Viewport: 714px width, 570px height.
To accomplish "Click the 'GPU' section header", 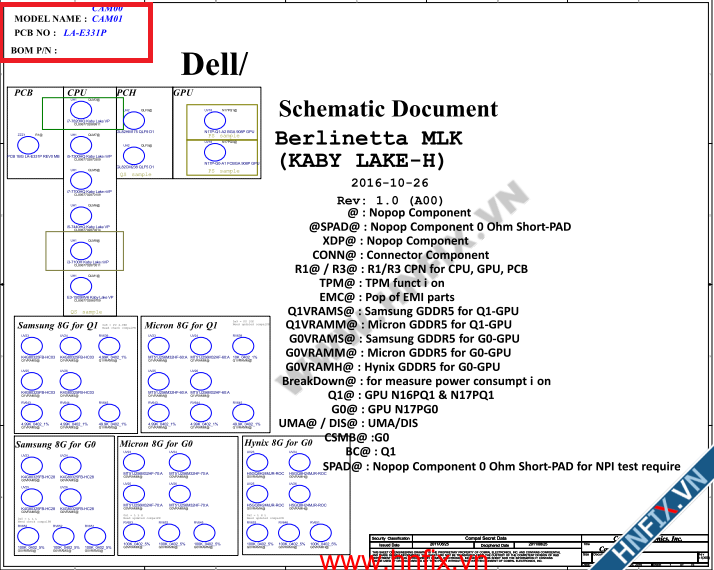I will tap(184, 93).
